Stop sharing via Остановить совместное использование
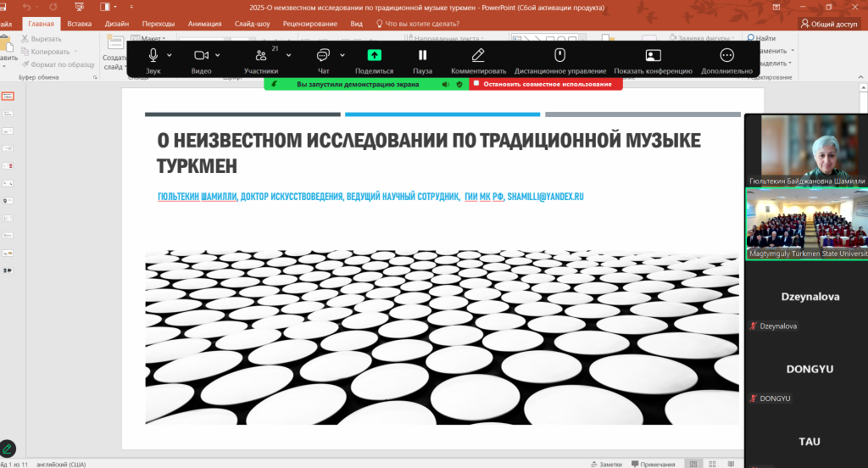Image resolution: width=868 pixels, height=468 pixels. point(546,84)
